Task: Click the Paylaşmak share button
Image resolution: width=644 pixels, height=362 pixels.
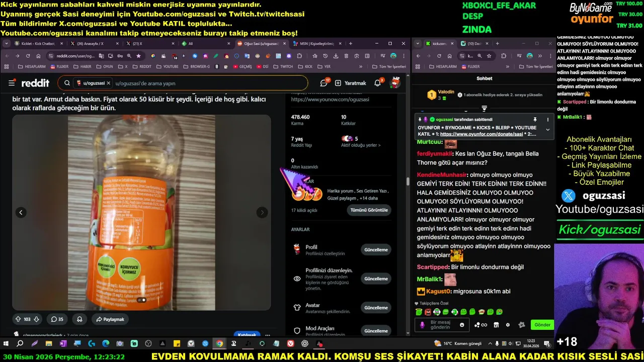Action: (110, 319)
